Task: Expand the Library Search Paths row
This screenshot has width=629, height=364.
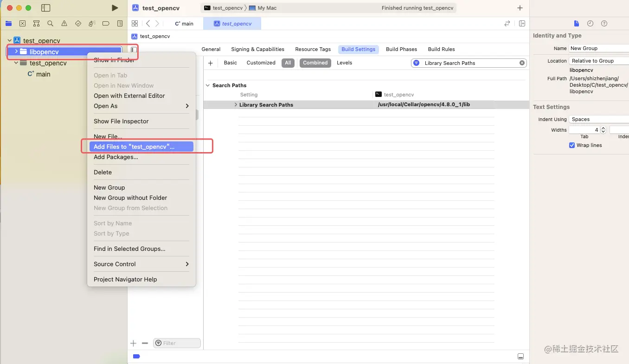Action: tap(236, 105)
